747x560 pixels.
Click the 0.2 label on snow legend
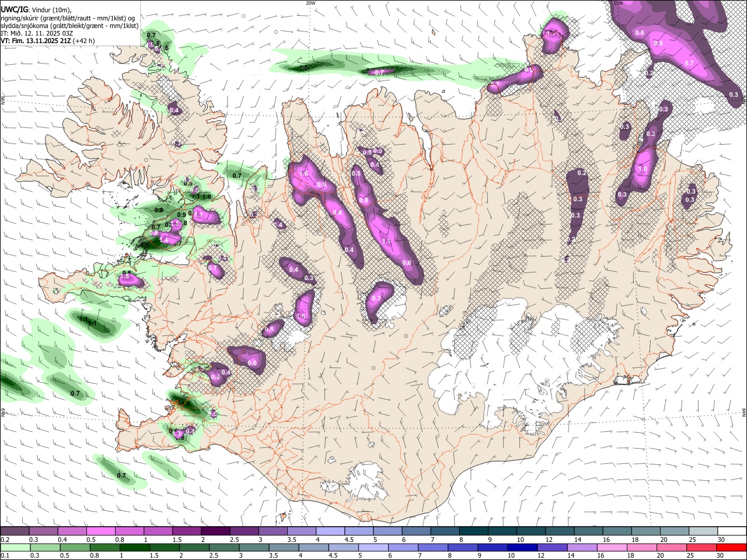tap(5, 540)
